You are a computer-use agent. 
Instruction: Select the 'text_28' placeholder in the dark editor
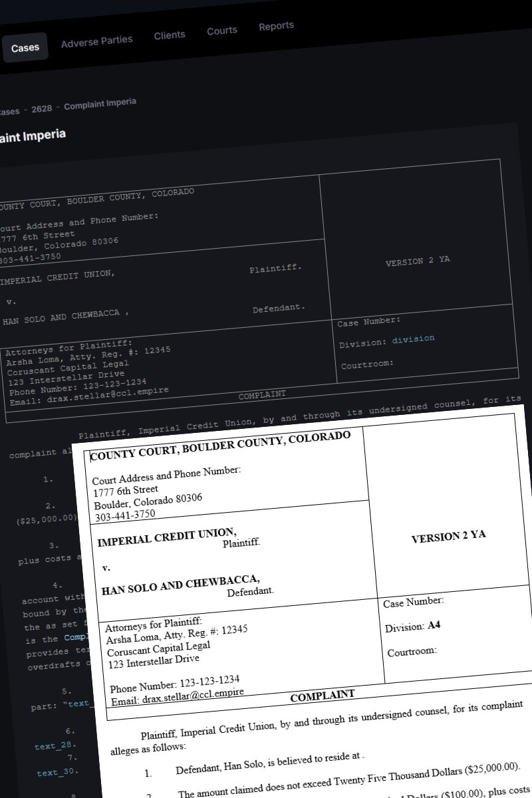pyautogui.click(x=55, y=746)
